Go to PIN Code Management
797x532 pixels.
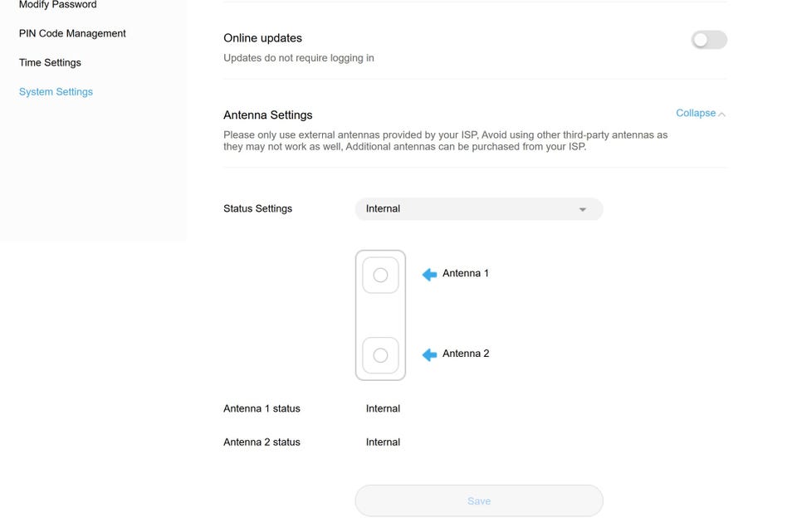click(72, 34)
